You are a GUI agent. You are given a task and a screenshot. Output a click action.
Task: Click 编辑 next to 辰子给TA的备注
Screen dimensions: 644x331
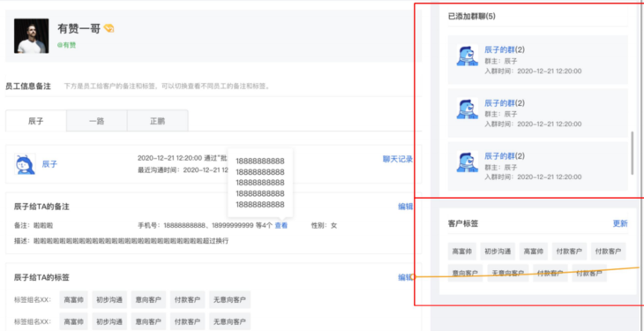[x=406, y=207]
